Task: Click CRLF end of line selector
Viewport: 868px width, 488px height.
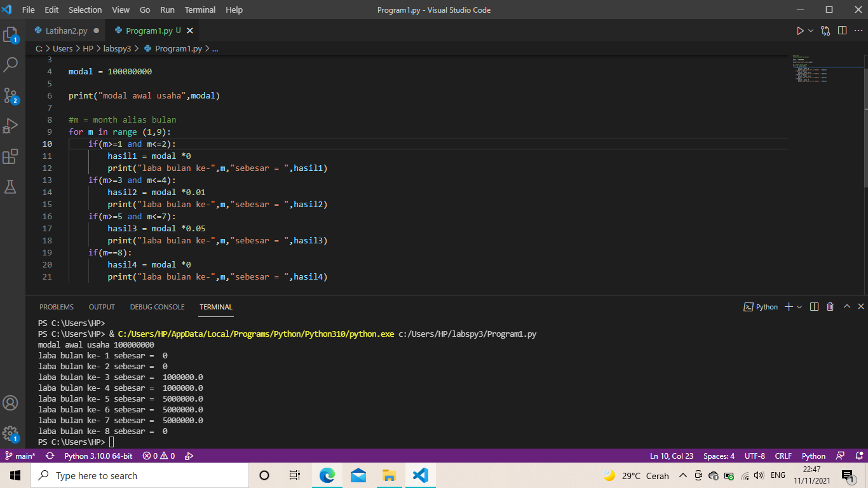Action: [x=783, y=456]
